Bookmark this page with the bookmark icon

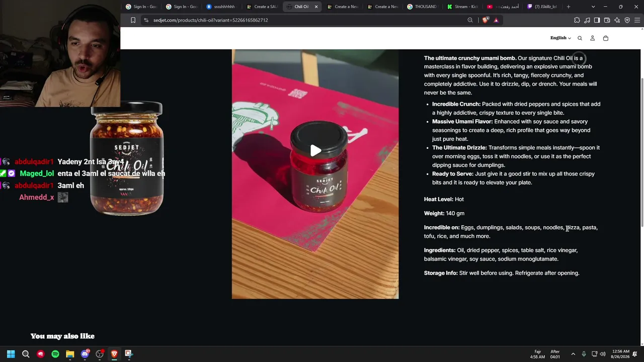point(133,20)
